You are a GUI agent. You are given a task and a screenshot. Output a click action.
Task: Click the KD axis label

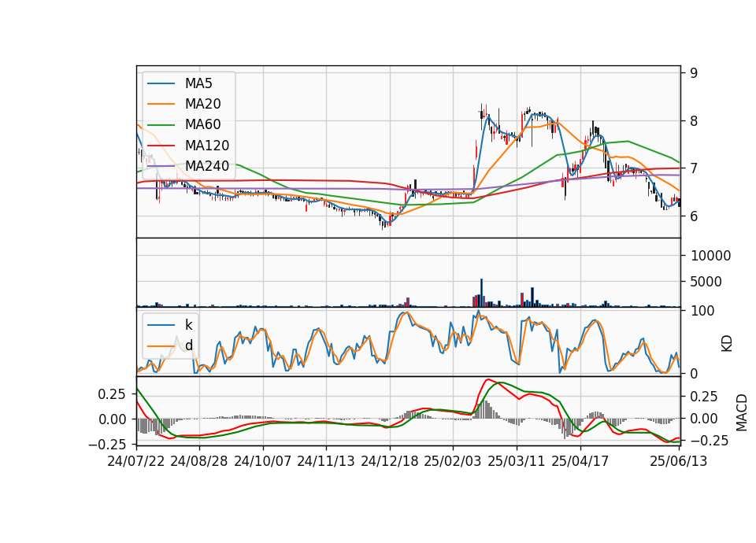727,344
